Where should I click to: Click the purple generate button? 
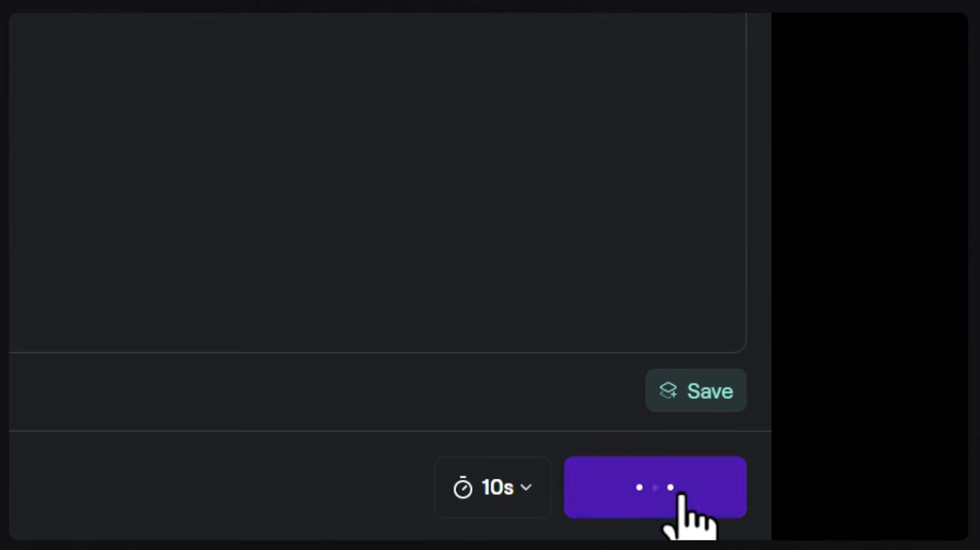coord(655,487)
